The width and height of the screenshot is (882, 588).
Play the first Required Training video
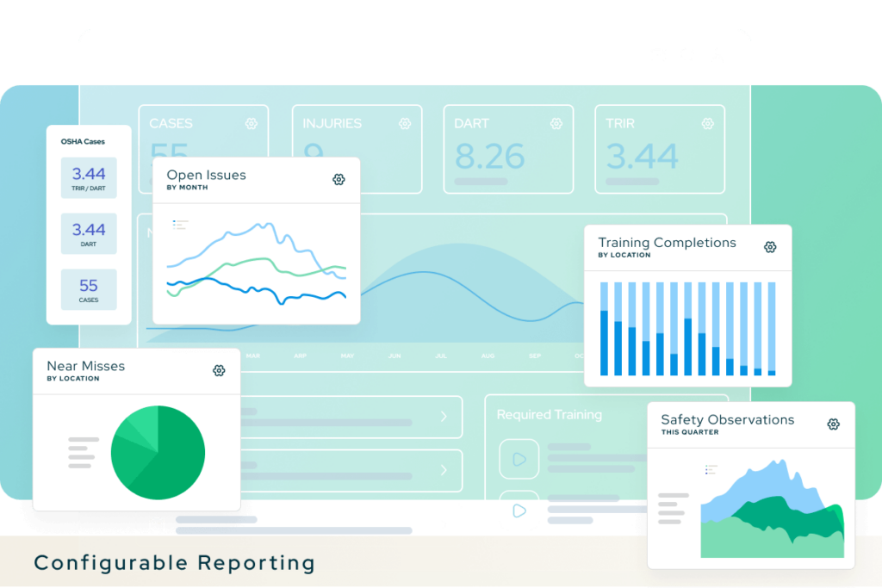pos(519,460)
